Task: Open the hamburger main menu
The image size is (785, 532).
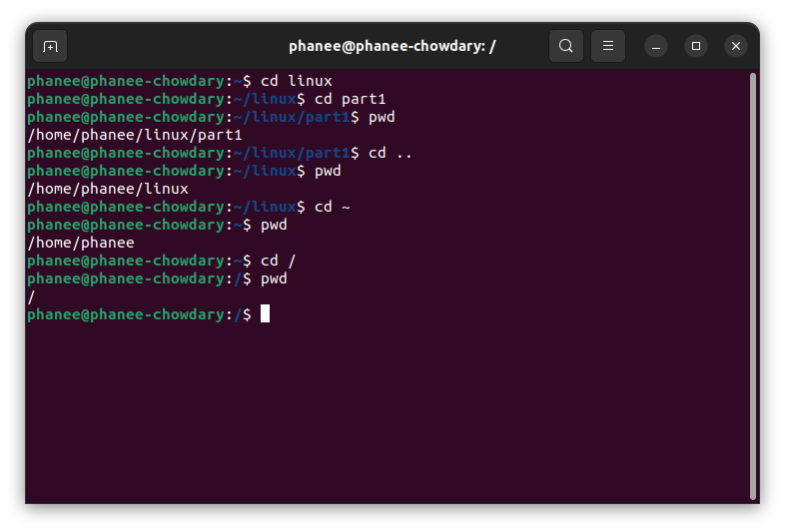Action: pos(608,46)
